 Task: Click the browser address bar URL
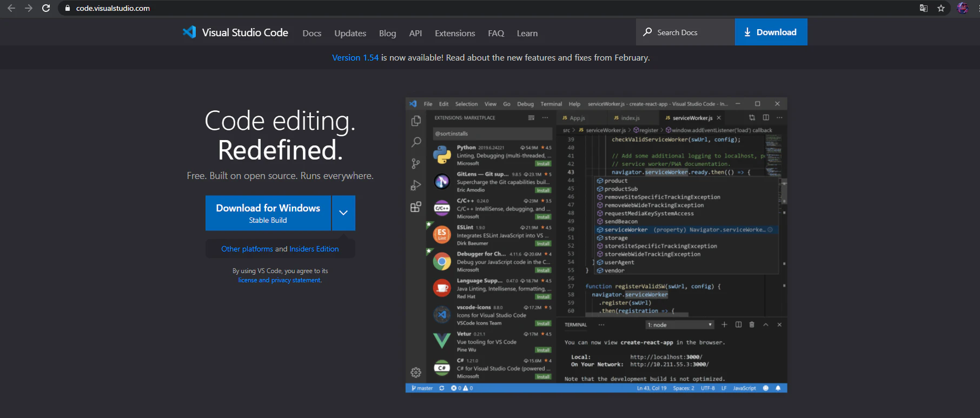tap(113, 8)
